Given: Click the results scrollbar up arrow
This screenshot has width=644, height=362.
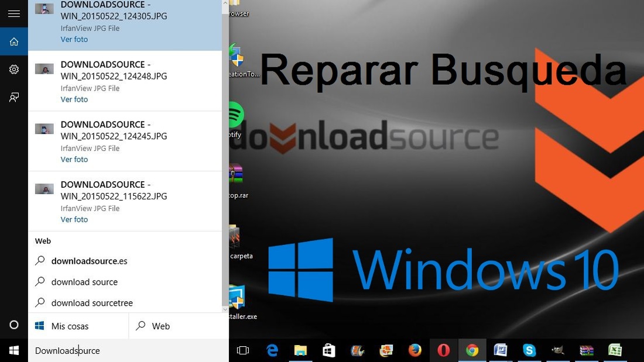Looking at the screenshot, I should tap(225, 3).
